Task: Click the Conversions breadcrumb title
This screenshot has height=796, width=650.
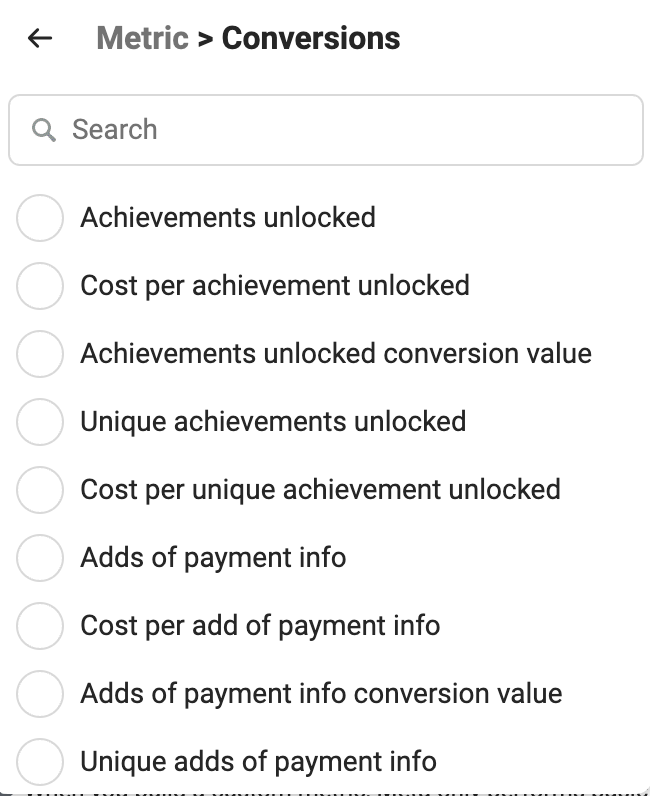Action: tap(311, 38)
